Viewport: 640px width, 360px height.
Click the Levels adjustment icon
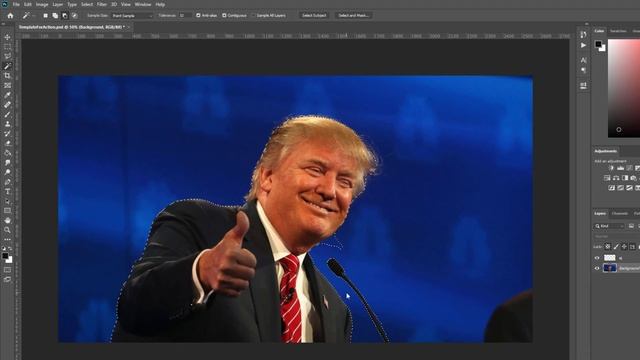coord(620,168)
